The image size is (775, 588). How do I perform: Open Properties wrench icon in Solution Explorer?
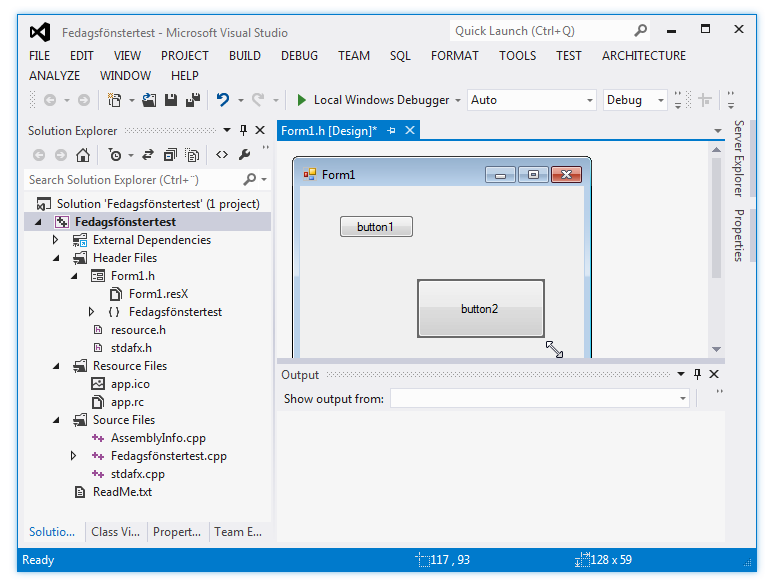(244, 155)
